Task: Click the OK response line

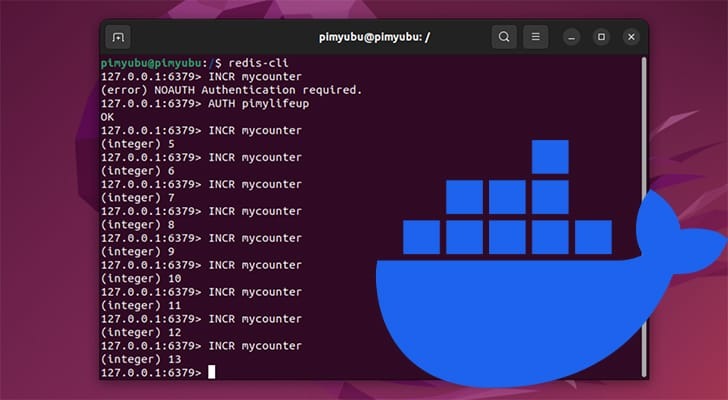Action: pos(107,117)
